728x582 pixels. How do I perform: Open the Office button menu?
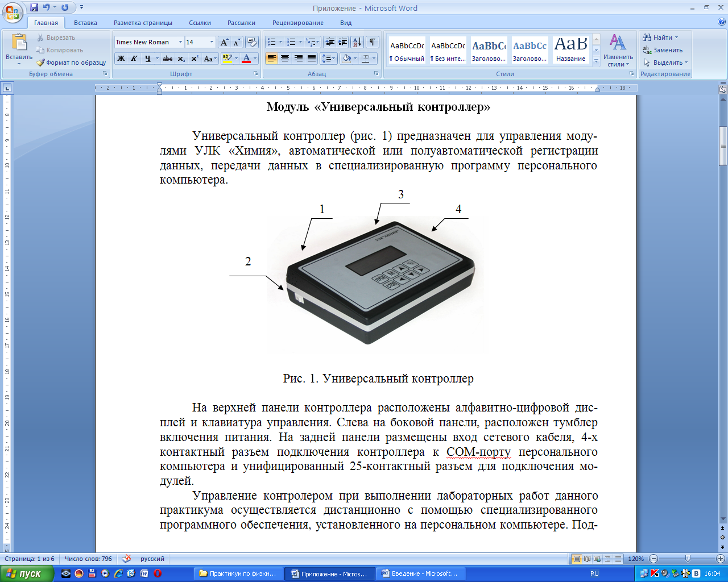pyautogui.click(x=13, y=11)
